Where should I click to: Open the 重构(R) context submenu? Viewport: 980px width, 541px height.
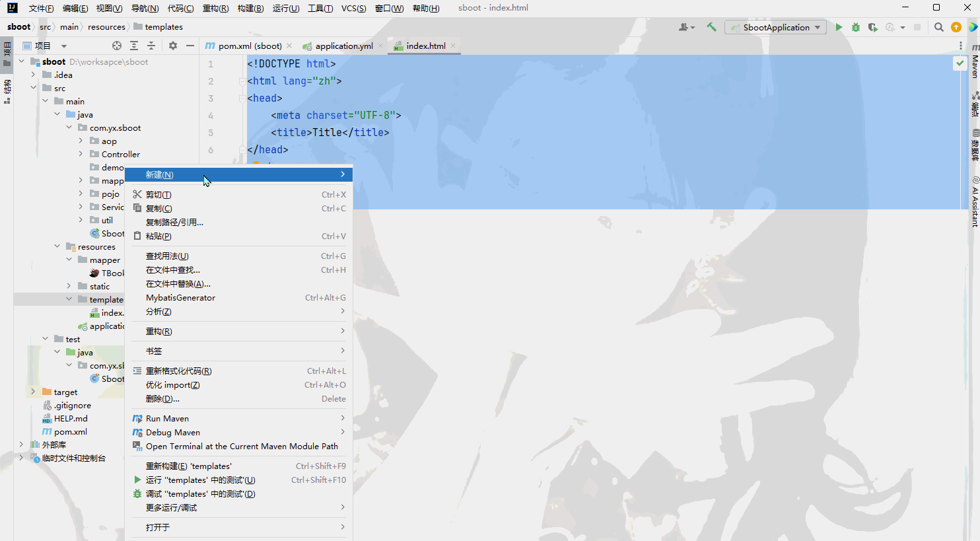pos(238,331)
